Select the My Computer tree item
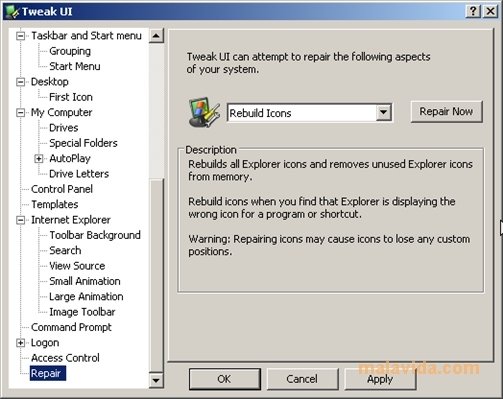The image size is (503, 399). pos(61,112)
